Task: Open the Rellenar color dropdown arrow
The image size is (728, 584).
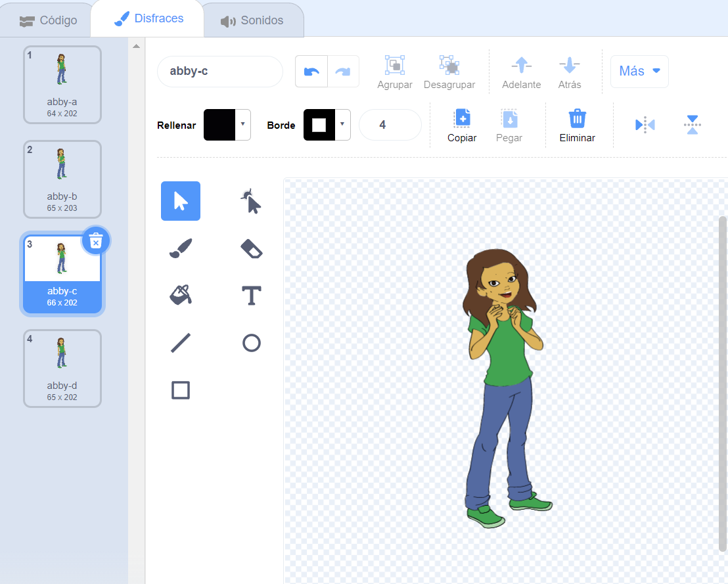Action: [243, 124]
